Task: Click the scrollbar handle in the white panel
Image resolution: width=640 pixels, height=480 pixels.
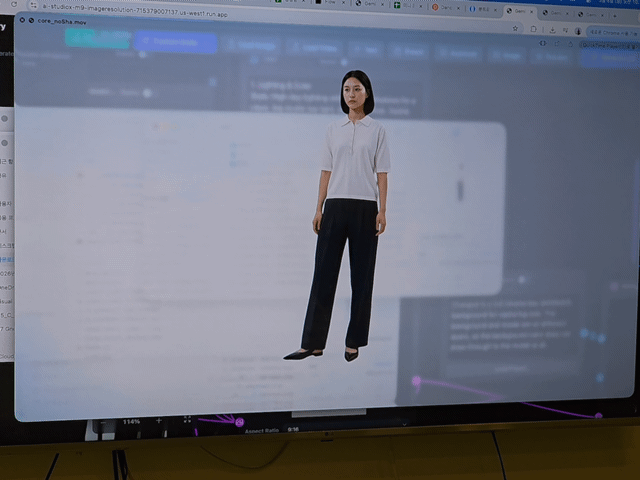Action: point(460,189)
